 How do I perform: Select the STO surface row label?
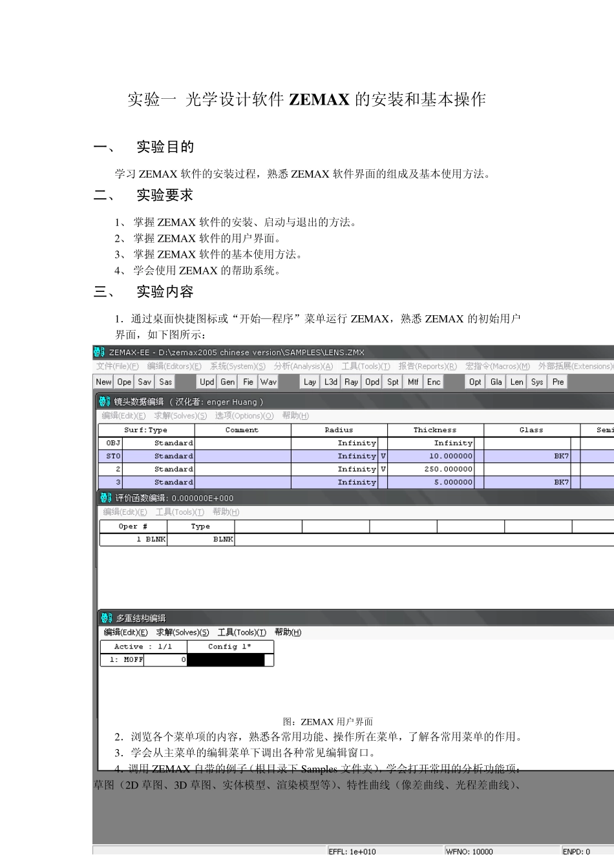point(111,457)
